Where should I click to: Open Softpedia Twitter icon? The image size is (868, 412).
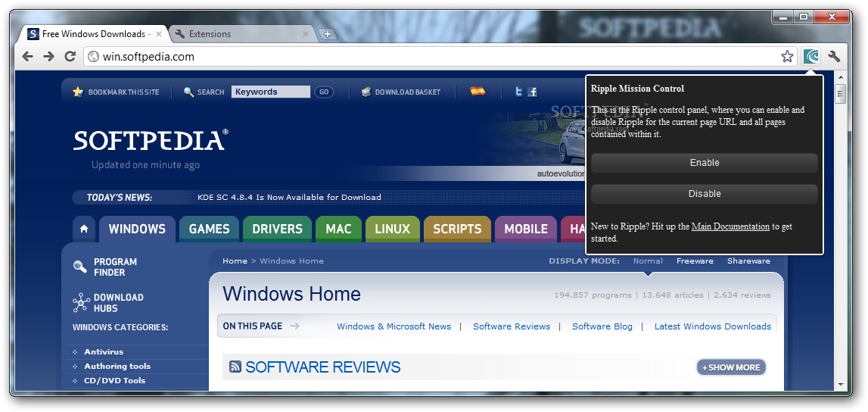[x=518, y=92]
